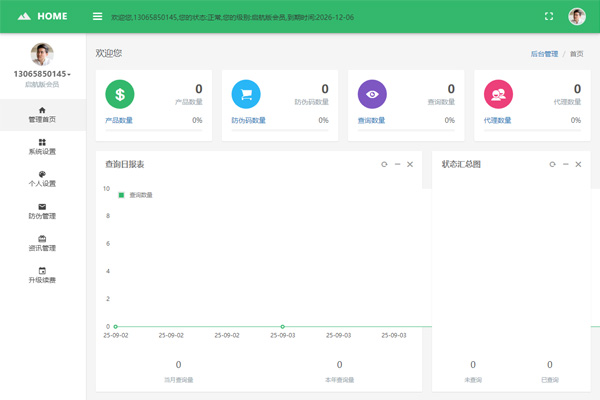Open 管理首页 in sidebar
This screenshot has width=600, height=400.
[42, 115]
